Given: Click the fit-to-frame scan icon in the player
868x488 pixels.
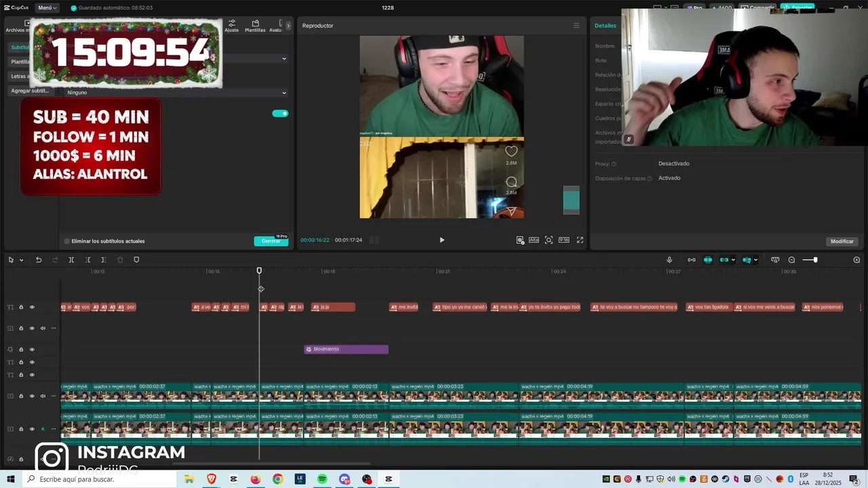Looking at the screenshot, I should (x=549, y=240).
